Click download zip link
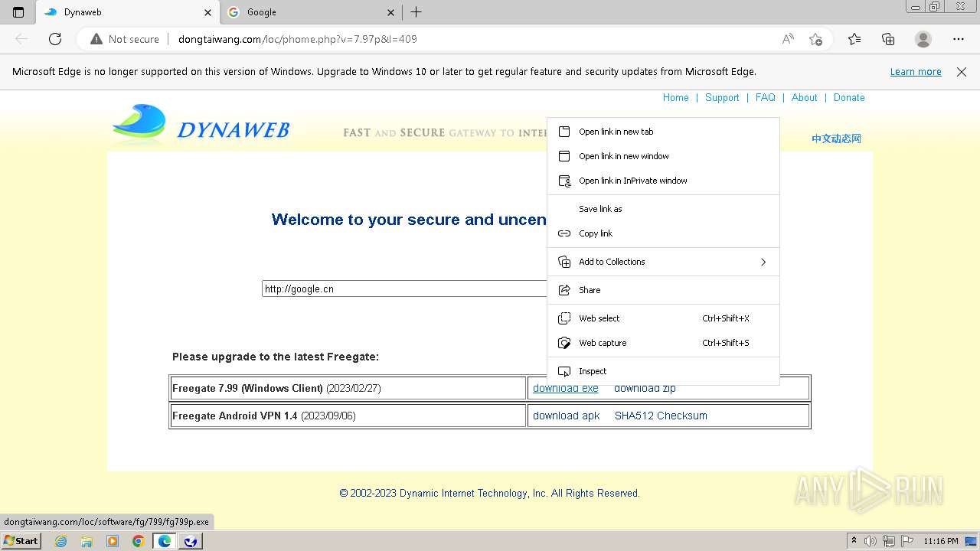The image size is (980, 551). point(645,389)
